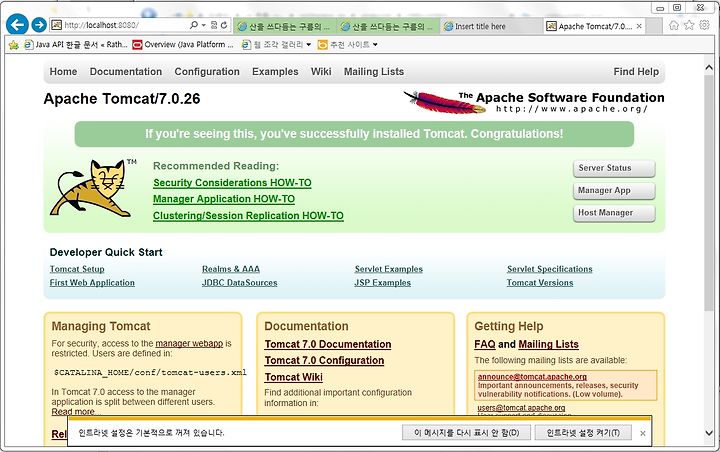720x452 pixels.
Task: Open browser Home icon
Action: click(x=673, y=25)
